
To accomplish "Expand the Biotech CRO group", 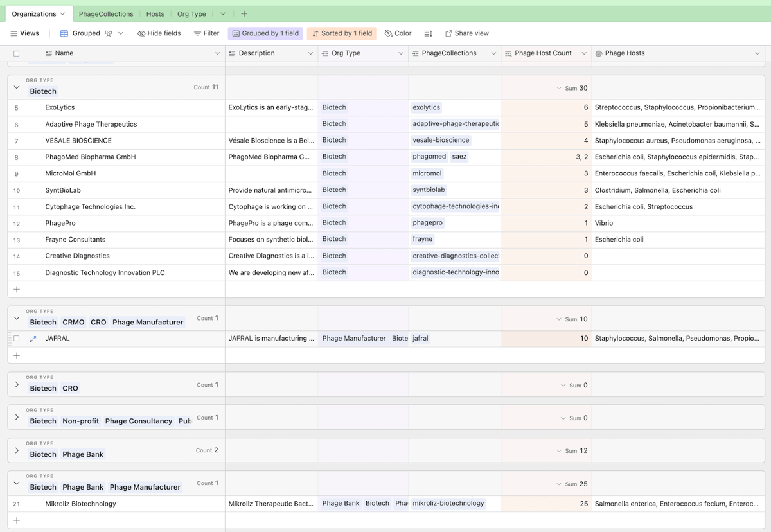I will coord(17,384).
